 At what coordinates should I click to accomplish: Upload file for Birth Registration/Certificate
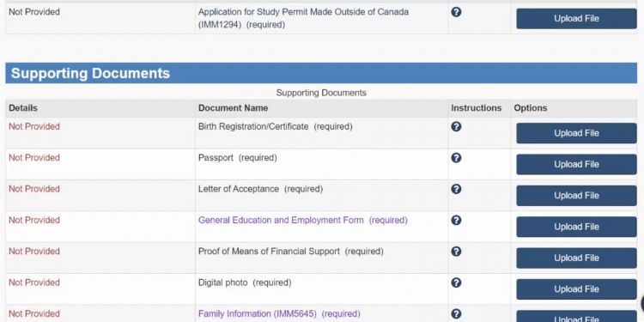[576, 133]
